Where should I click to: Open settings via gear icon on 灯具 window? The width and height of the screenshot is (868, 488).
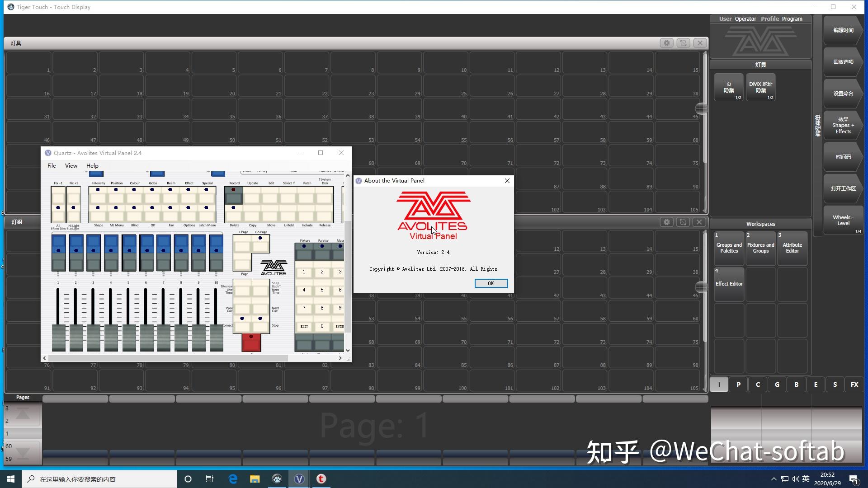coord(667,43)
